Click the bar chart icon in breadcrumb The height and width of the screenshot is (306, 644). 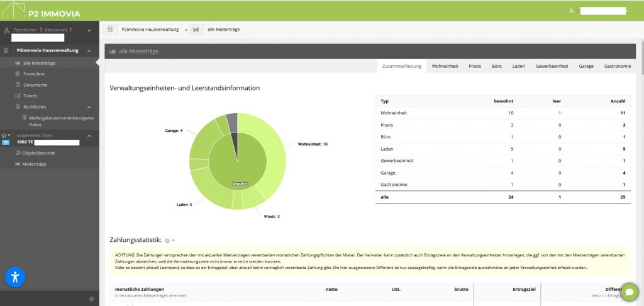(196, 30)
